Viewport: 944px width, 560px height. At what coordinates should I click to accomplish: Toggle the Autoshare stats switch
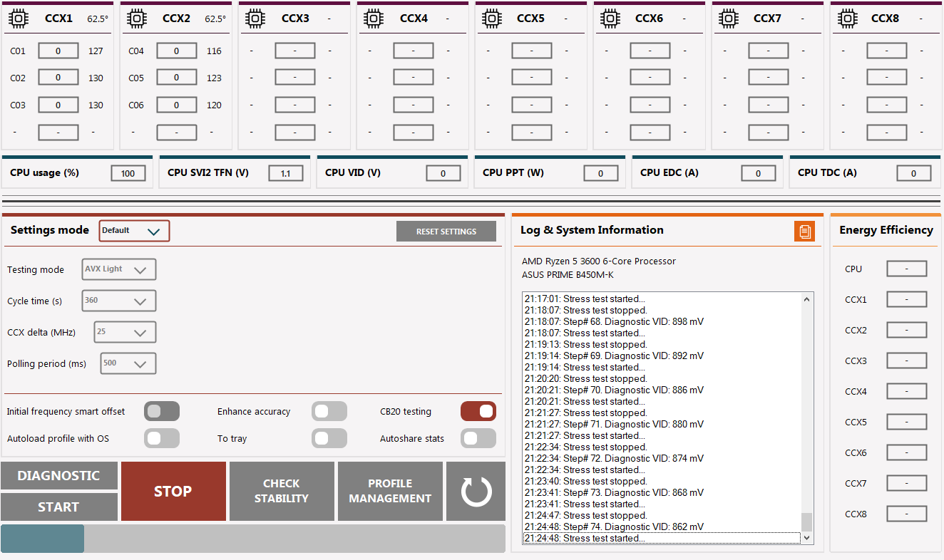(478, 438)
